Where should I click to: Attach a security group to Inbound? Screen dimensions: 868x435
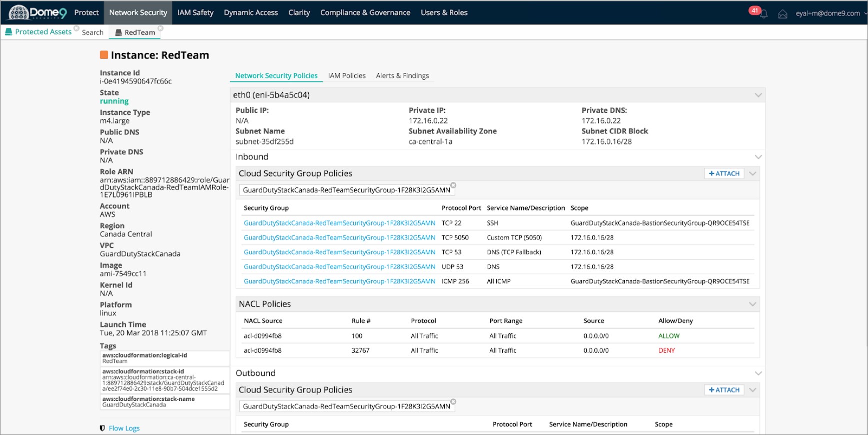tap(724, 174)
